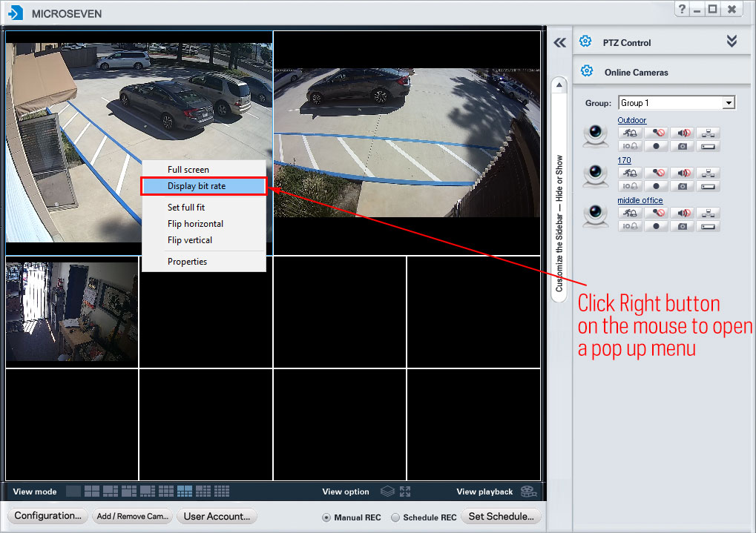Choose Flip horizontal menu item
Screen dimensions: 756x533
tap(203, 224)
